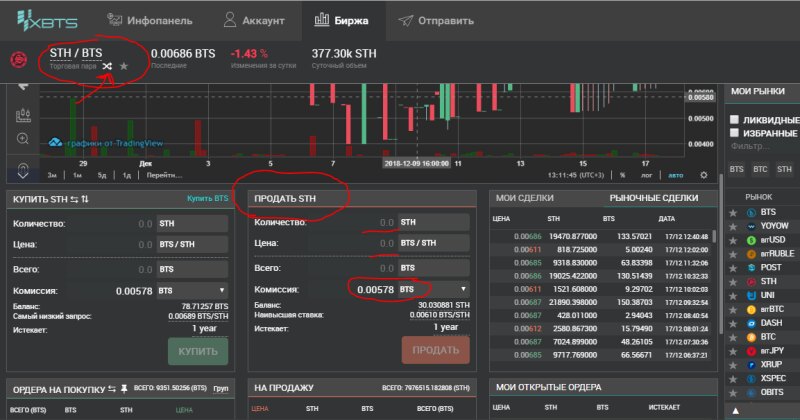Image resolution: width=800 pixels, height=420 pixels.
Task: Click the pin icon in buy orders header
Action: point(124,388)
